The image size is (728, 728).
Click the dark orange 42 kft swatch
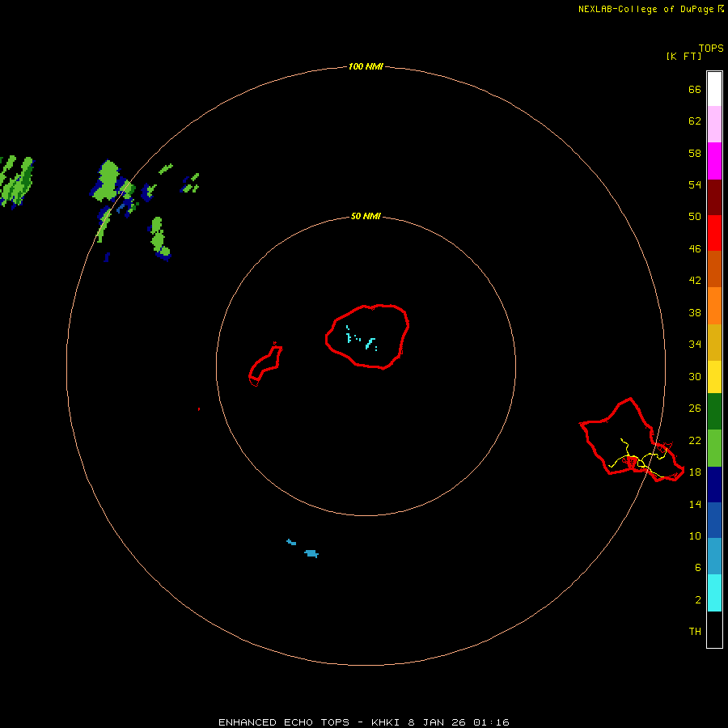tap(714, 269)
